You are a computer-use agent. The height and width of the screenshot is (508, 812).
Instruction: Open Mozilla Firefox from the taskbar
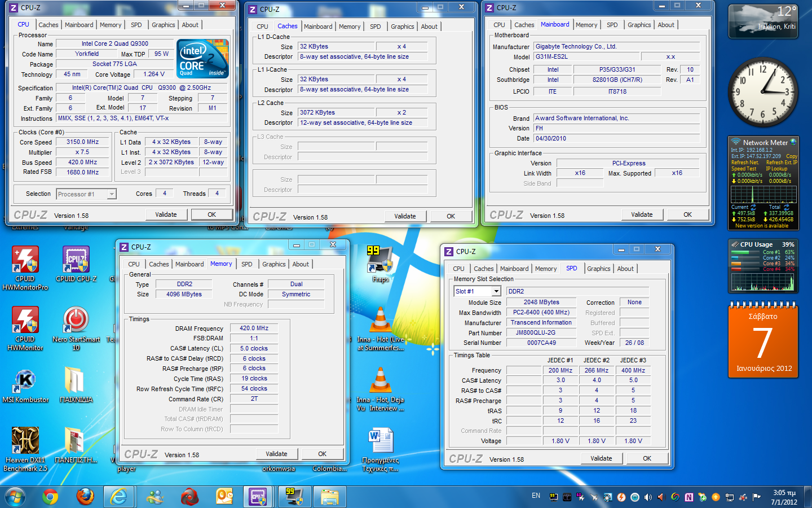tap(85, 497)
